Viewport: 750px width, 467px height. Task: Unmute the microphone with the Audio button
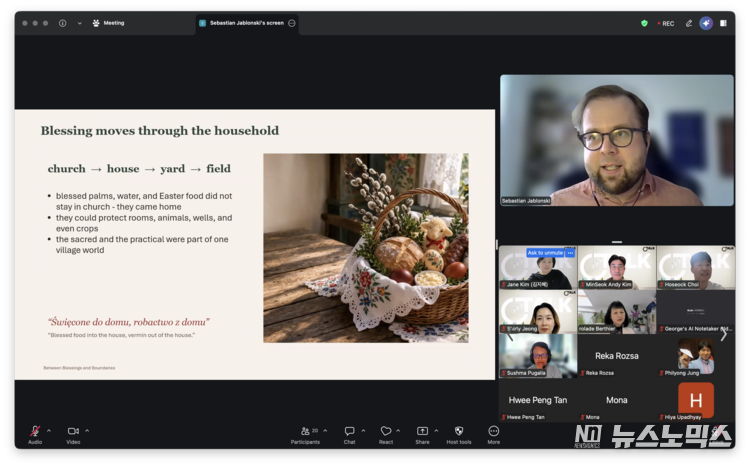pyautogui.click(x=35, y=431)
